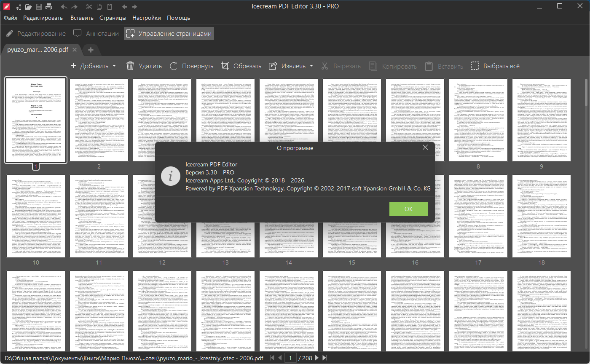
Task: Go to next page in status bar
Action: [x=317, y=358]
